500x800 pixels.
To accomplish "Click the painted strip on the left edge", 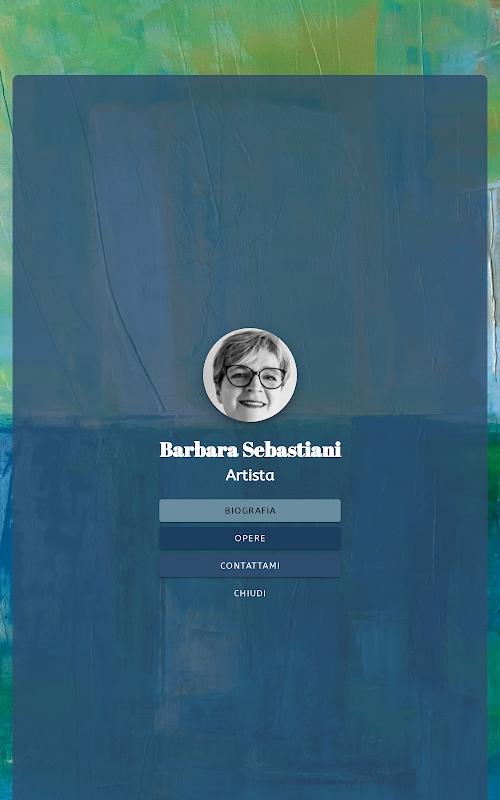I will 6,434.
